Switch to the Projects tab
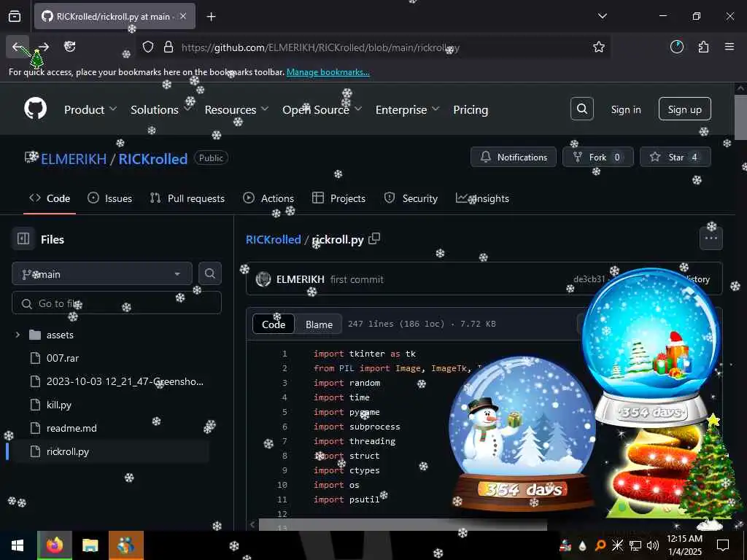Screen dimensions: 747x560 [338, 198]
